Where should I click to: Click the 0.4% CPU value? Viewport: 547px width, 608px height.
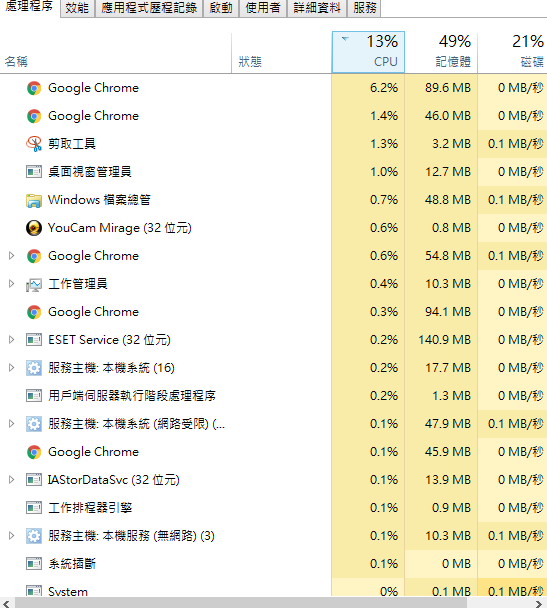[384, 284]
